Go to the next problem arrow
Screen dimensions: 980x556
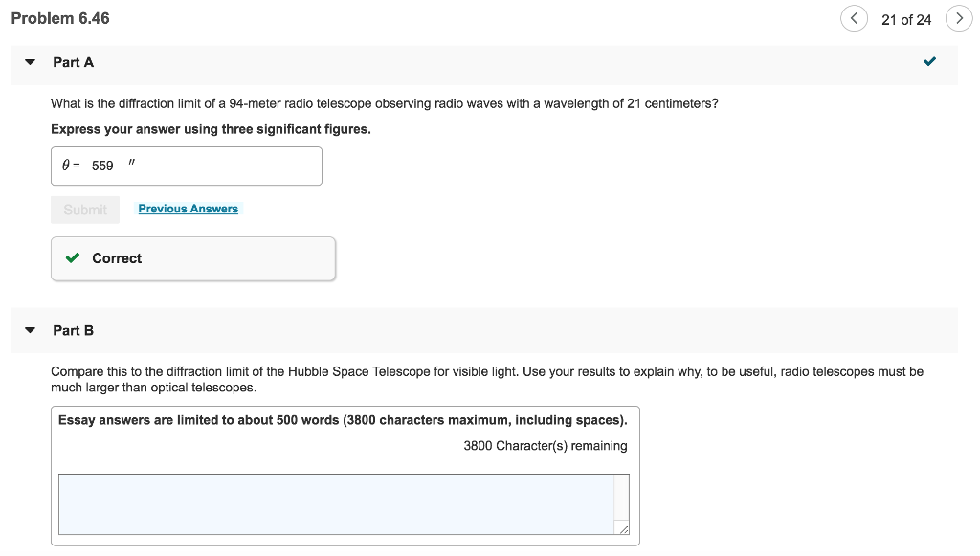[x=959, y=19]
